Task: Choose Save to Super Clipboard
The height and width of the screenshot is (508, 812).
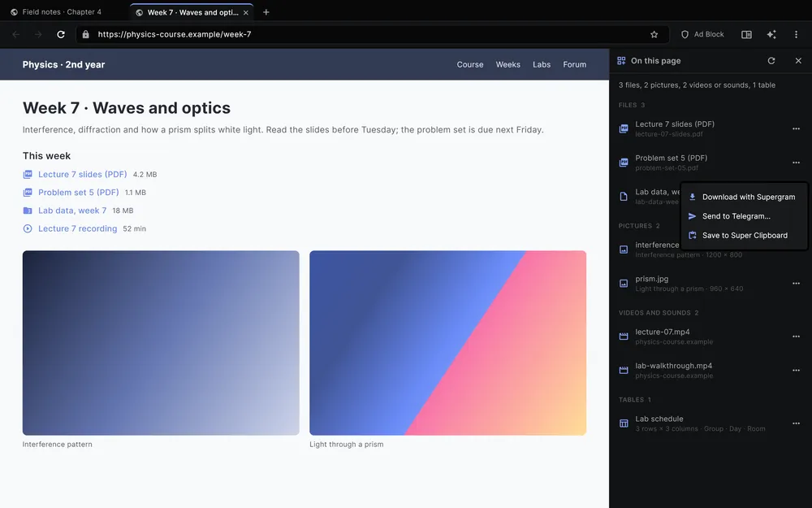Action: click(744, 236)
